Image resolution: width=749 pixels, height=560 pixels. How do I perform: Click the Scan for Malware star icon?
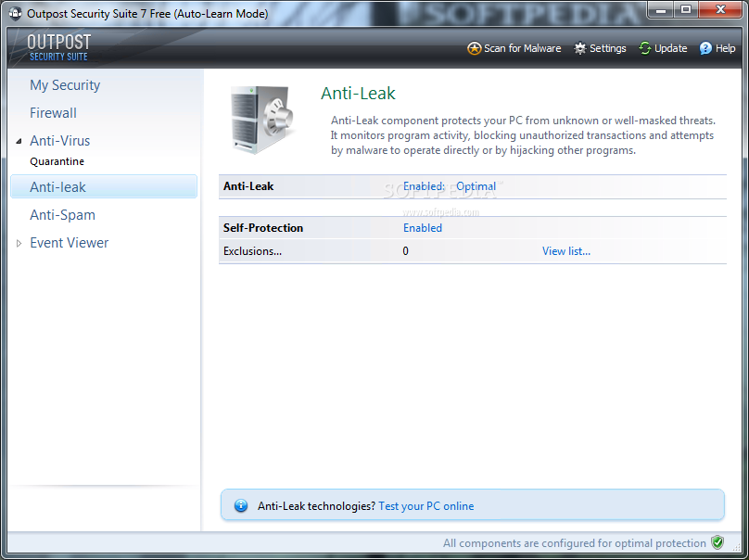(474, 48)
